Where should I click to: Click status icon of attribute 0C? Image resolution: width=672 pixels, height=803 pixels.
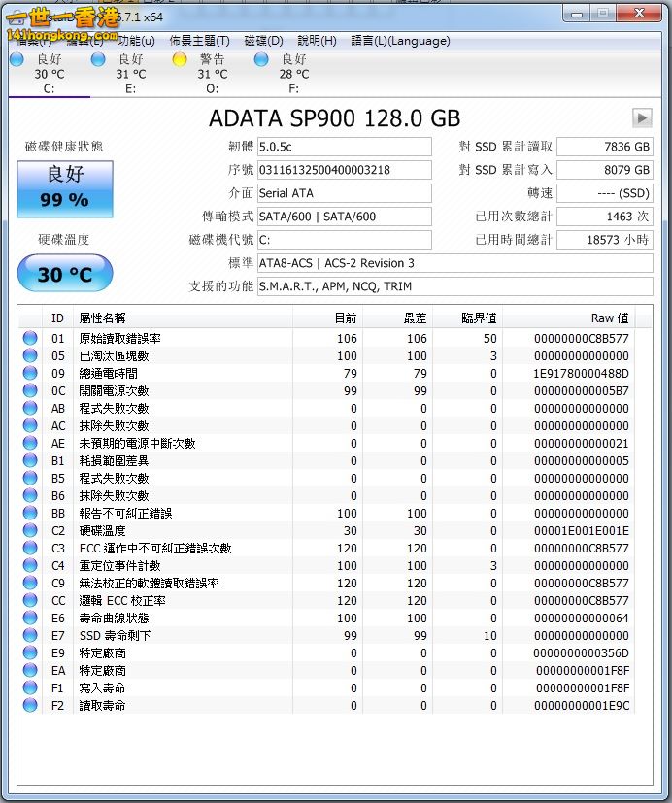tap(30, 390)
